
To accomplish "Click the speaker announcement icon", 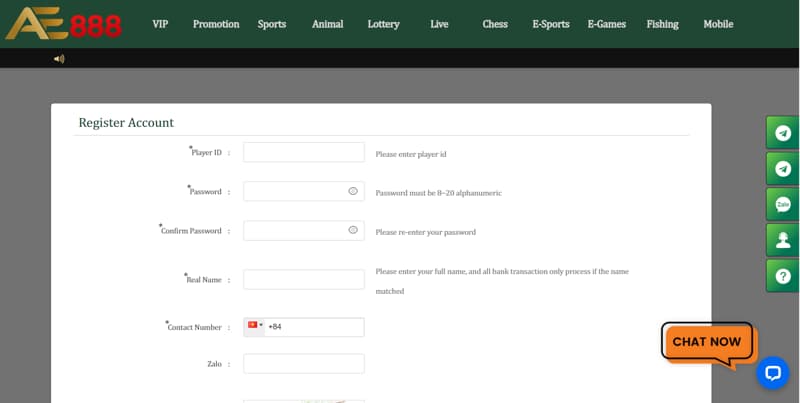I will pyautogui.click(x=59, y=59).
